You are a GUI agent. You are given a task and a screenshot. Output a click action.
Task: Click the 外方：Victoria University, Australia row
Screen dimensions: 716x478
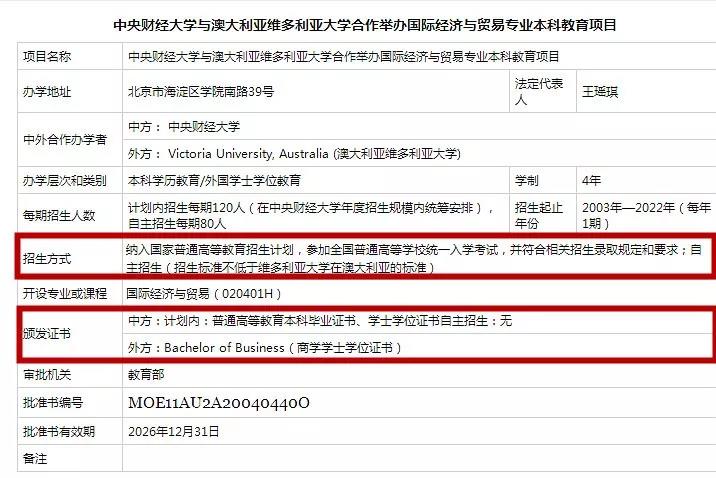point(419,153)
